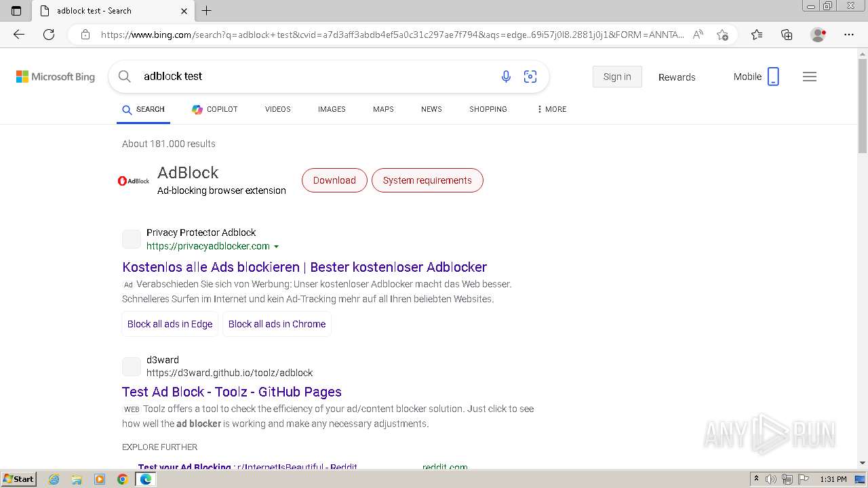Expand the MORE search categories
Viewport: 868px width, 488px height.
[x=551, y=109]
